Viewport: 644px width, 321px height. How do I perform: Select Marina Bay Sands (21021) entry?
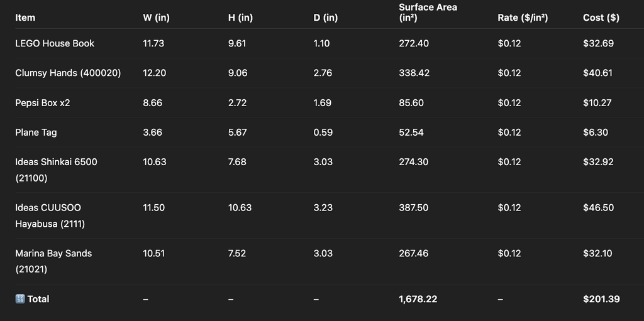pyautogui.click(x=54, y=261)
